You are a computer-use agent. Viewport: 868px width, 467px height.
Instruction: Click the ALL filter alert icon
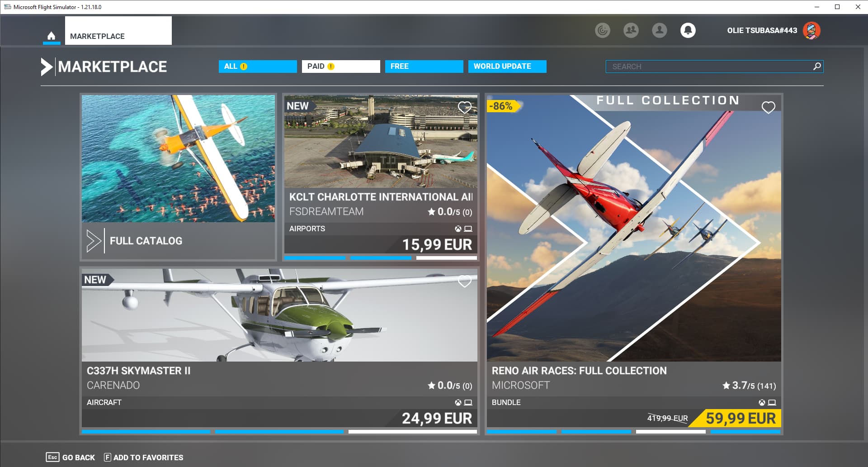[244, 67]
